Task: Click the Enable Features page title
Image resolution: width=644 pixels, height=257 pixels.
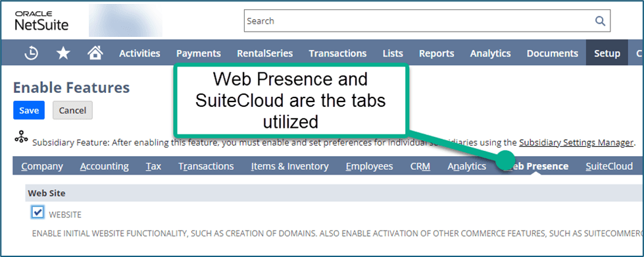Action: click(x=72, y=88)
